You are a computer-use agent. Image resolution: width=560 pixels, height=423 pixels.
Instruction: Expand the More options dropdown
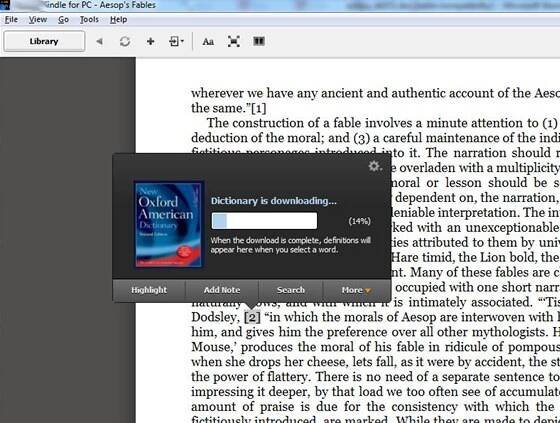point(357,290)
